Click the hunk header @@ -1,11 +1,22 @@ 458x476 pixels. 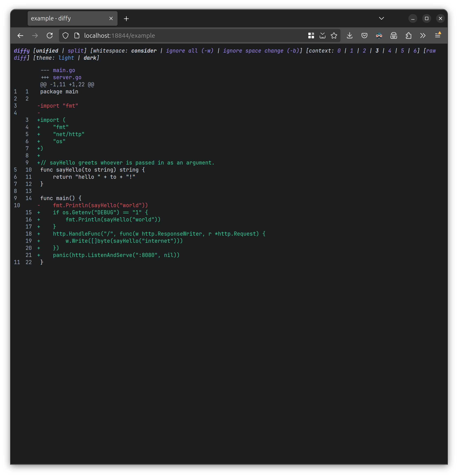click(x=67, y=85)
